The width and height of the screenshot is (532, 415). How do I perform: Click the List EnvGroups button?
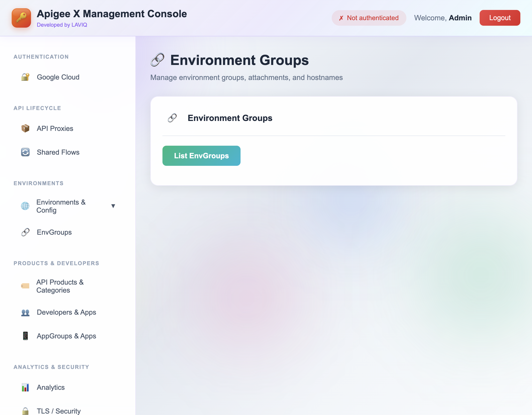(201, 156)
